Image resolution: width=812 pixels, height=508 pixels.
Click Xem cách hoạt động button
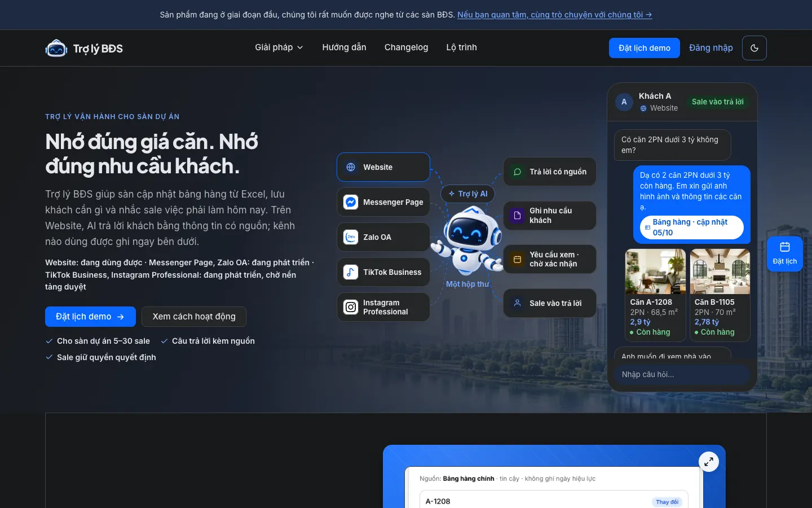[194, 317]
